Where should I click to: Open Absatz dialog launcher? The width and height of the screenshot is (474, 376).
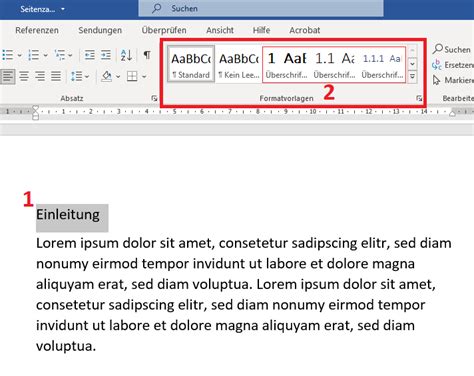click(154, 98)
